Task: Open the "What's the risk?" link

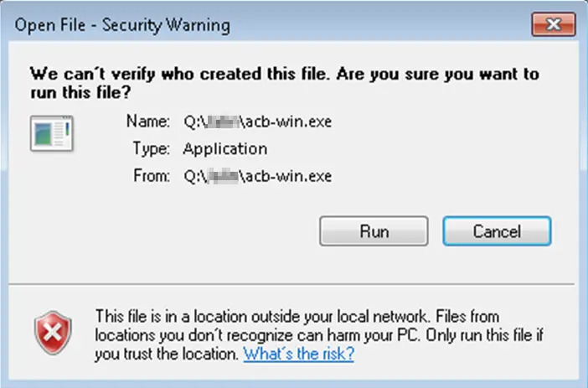Action: [x=298, y=354]
